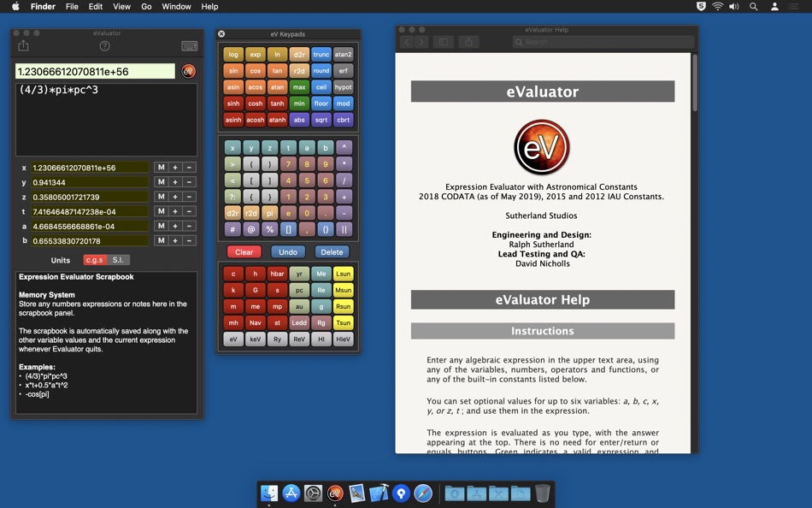Click the b variable value field

(90, 240)
